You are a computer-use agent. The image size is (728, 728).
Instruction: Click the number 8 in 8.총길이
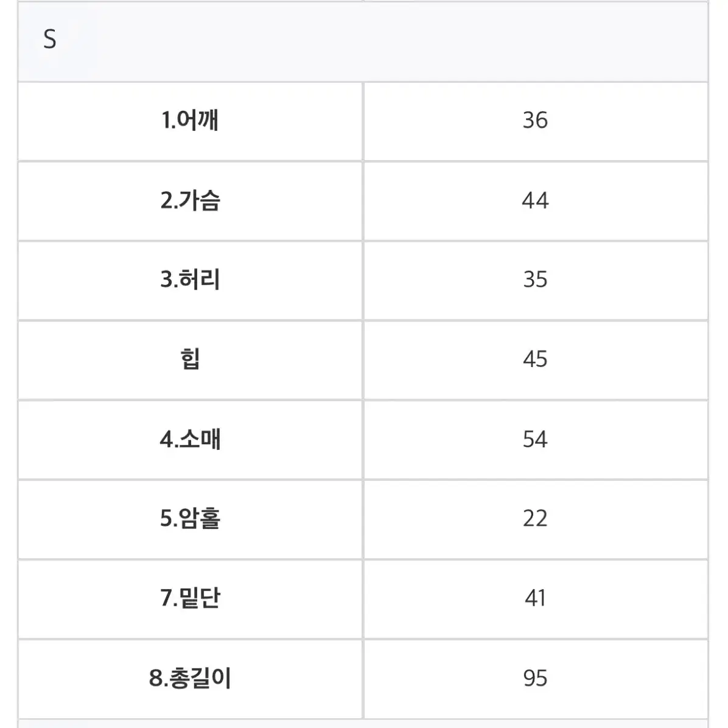click(156, 678)
